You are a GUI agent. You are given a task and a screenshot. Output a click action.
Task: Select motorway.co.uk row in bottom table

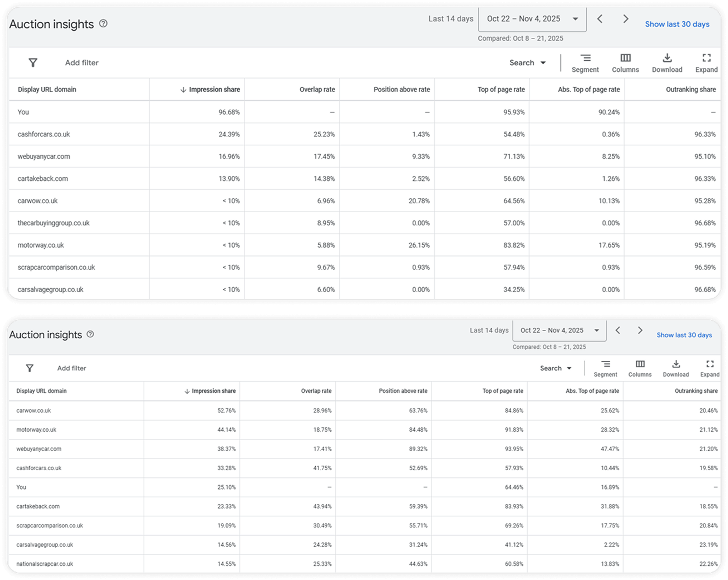click(365, 430)
